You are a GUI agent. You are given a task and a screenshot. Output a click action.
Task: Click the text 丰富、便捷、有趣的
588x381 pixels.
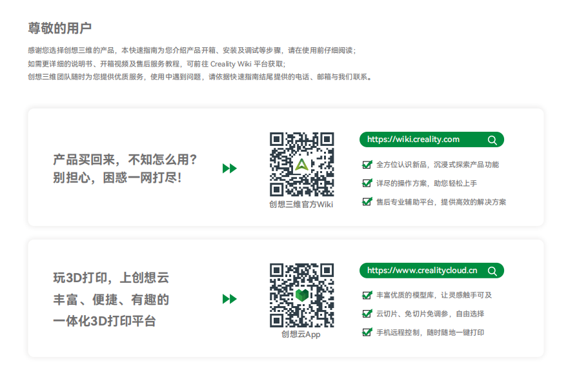(111, 300)
